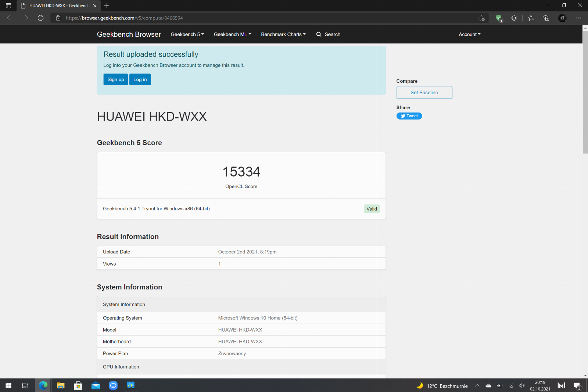Set this result as Baseline
The height and width of the screenshot is (392, 588).
click(424, 93)
